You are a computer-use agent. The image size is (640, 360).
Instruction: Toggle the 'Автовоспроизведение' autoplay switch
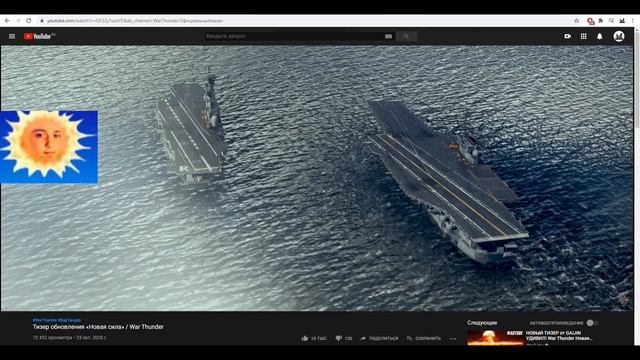[592, 323]
